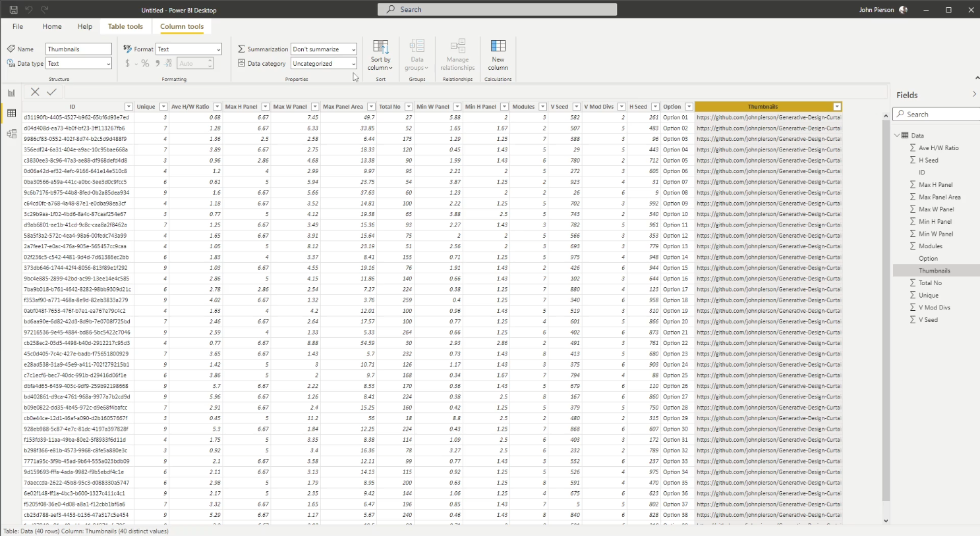
Task: Open the Data type dropdown
Action: (78, 64)
